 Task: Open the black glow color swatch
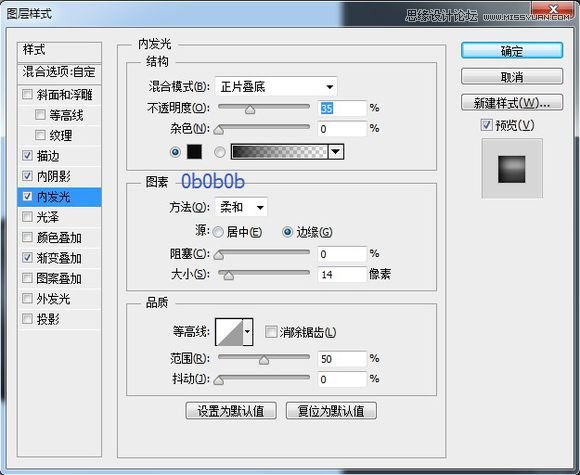coord(194,152)
